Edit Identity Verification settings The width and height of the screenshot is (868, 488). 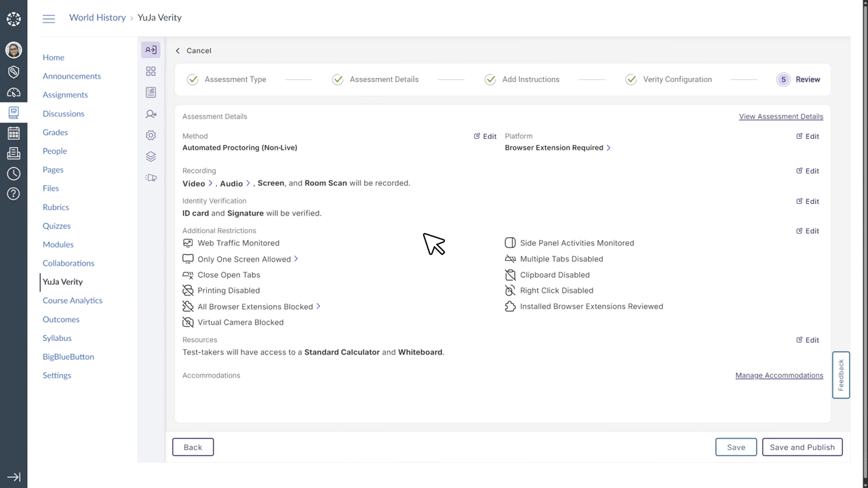click(x=808, y=201)
